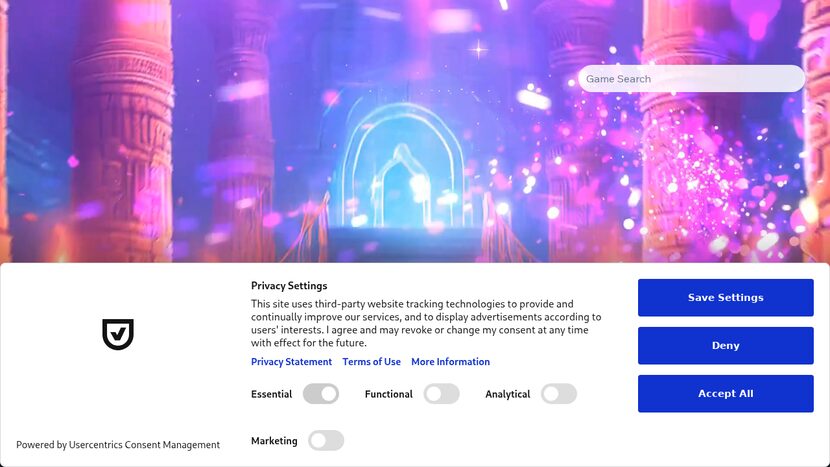Click the Marketing category label
This screenshot has height=467, width=830.
[274, 441]
